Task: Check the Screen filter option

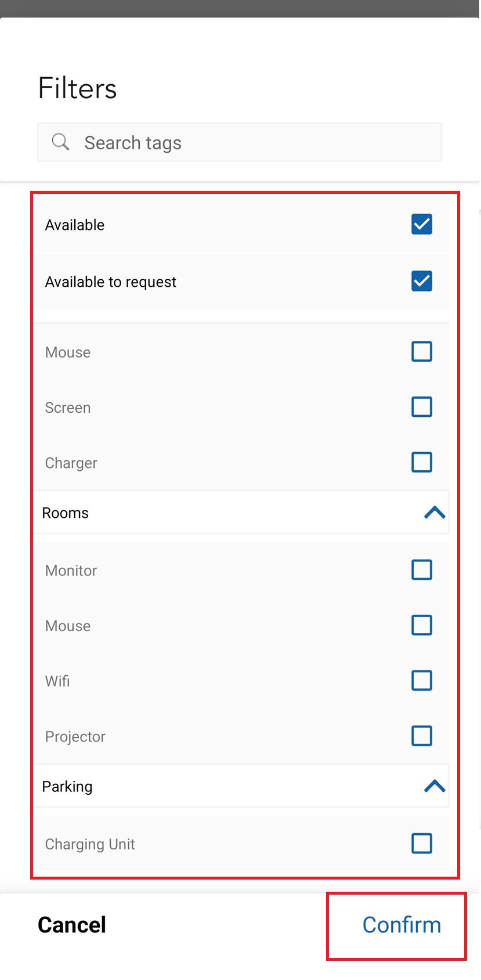Action: pyautogui.click(x=422, y=406)
